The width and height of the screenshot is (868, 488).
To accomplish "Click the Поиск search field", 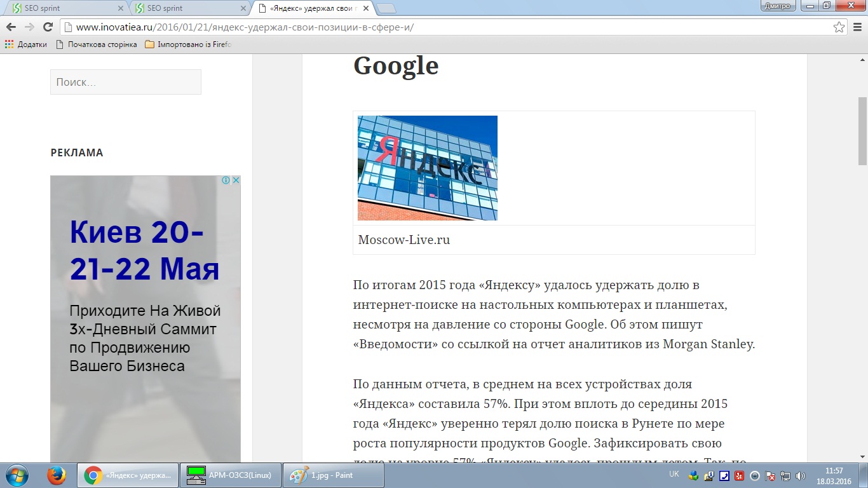I will [126, 82].
